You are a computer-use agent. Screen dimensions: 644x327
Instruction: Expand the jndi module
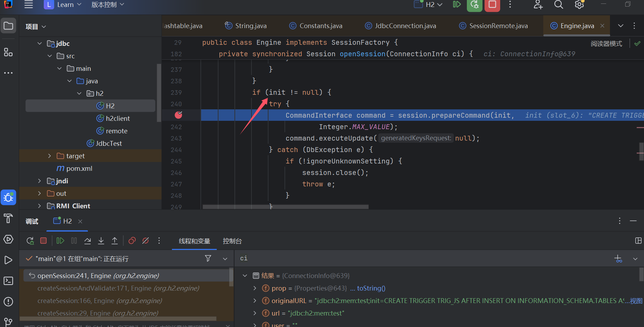tap(40, 181)
